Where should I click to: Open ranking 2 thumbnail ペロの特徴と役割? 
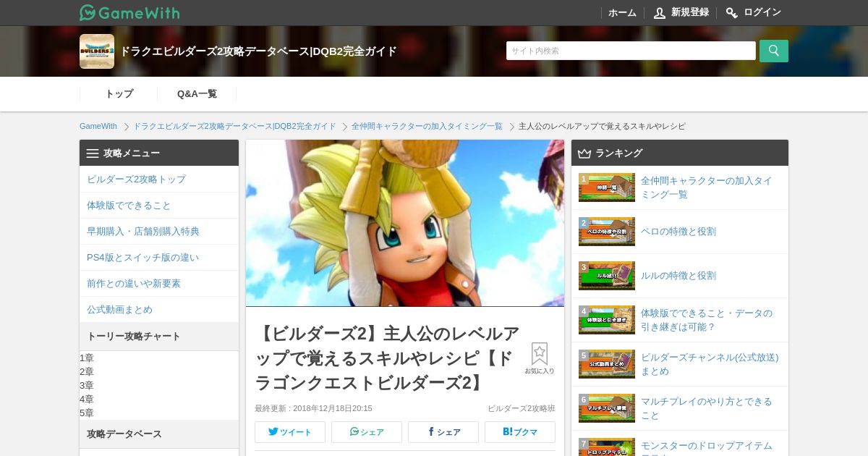click(607, 232)
